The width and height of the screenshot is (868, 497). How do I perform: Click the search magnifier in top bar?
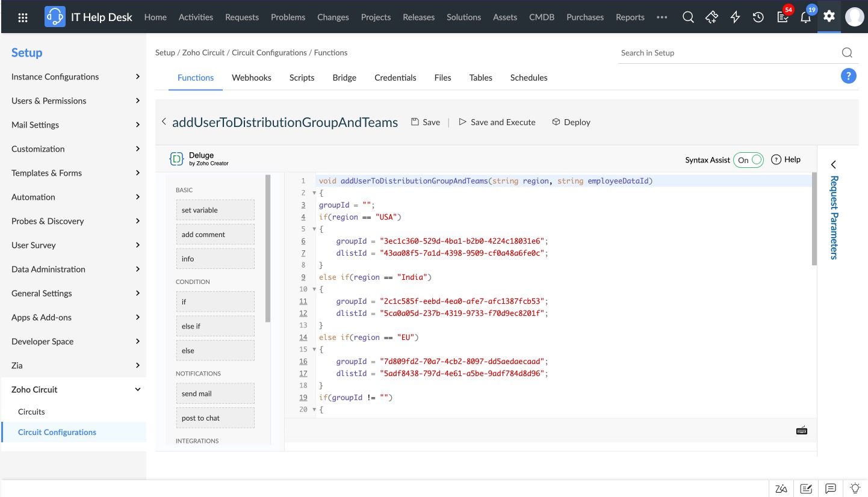point(688,17)
